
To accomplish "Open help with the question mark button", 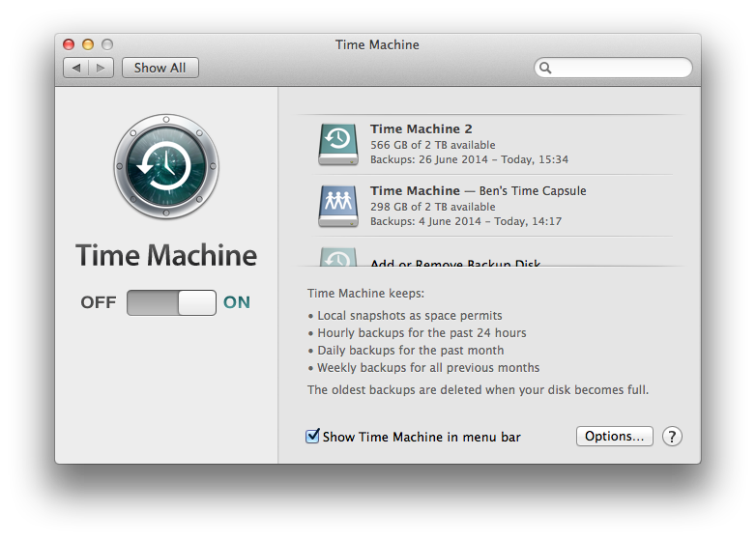I will pos(672,437).
